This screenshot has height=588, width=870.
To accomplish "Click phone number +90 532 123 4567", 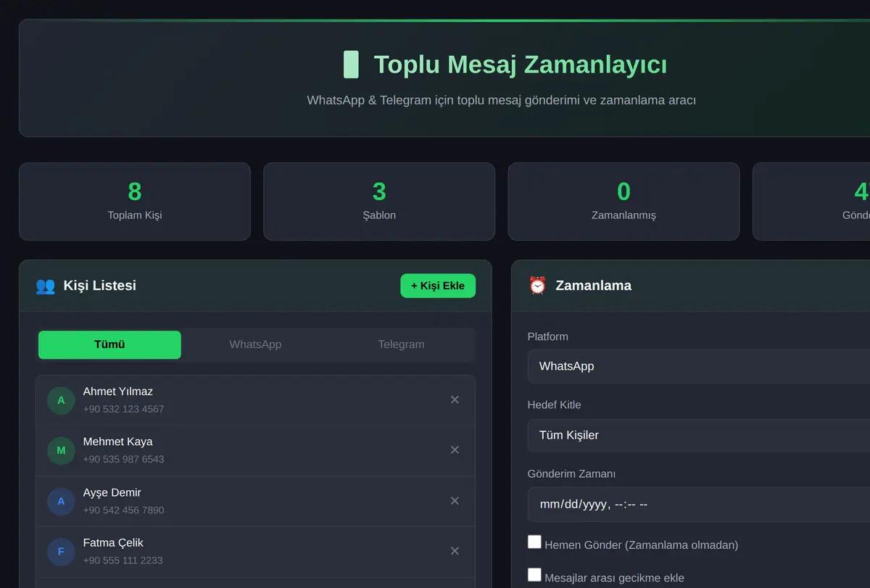I will (124, 409).
